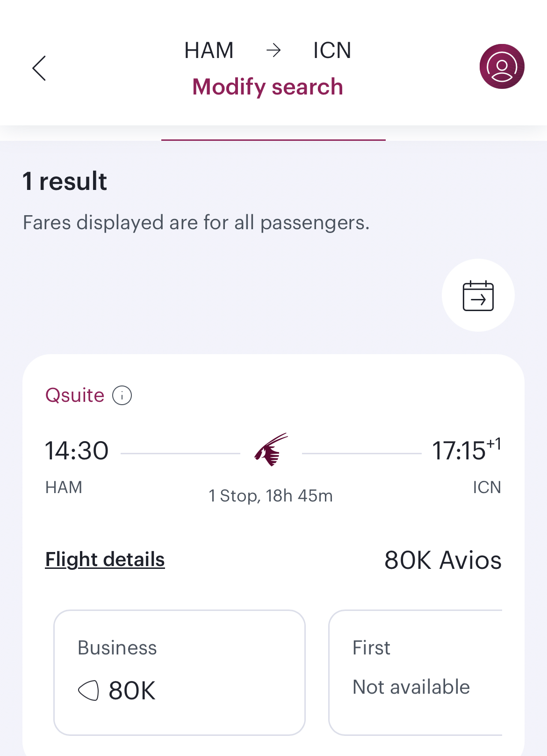Tap the route arrow between HAM and ICN
547x756 pixels.
[273, 50]
